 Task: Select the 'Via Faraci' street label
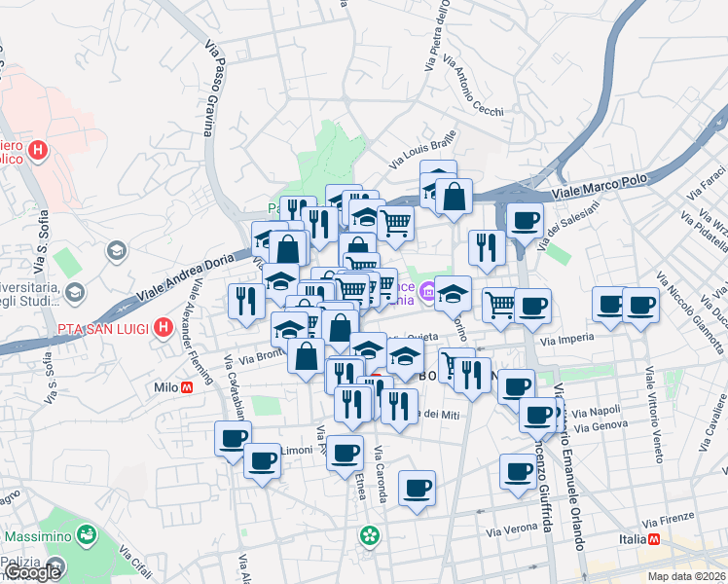pyautogui.click(x=706, y=184)
